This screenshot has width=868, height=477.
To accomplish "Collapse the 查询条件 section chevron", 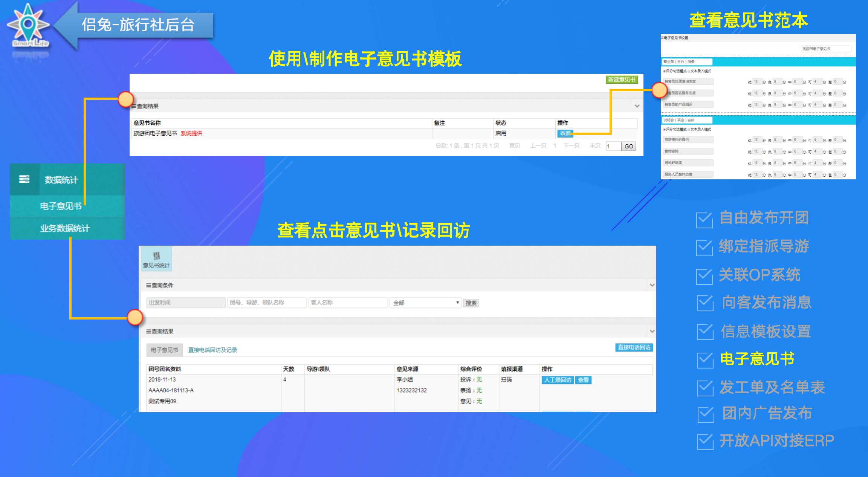I will [652, 285].
